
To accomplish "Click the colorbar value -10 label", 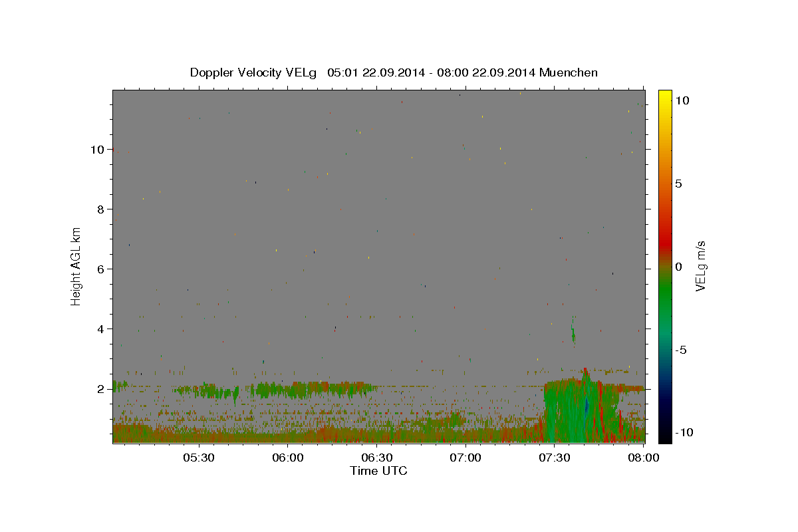I will 684,433.
